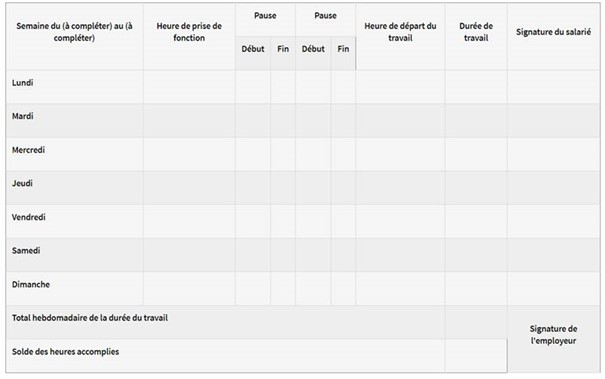Select the Jeudi row label

pos(22,183)
